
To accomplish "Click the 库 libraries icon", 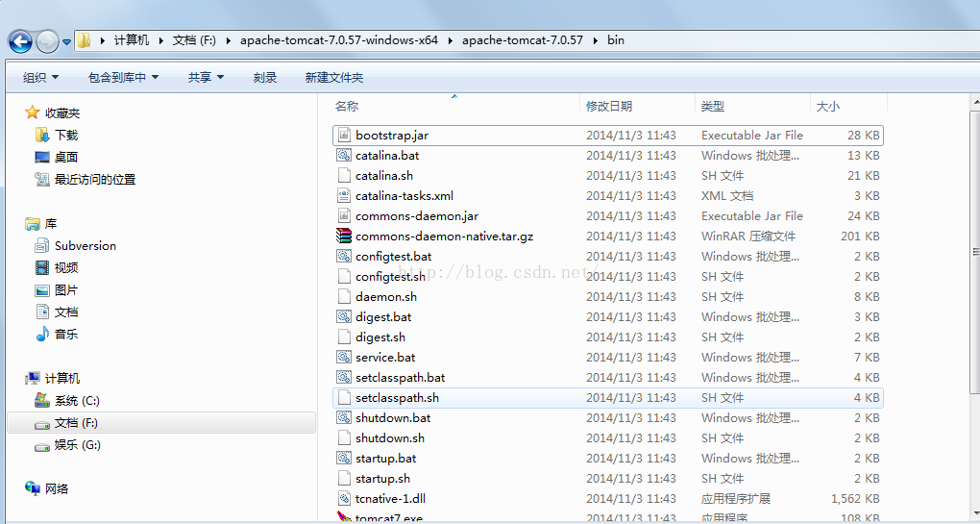I will click(33, 224).
